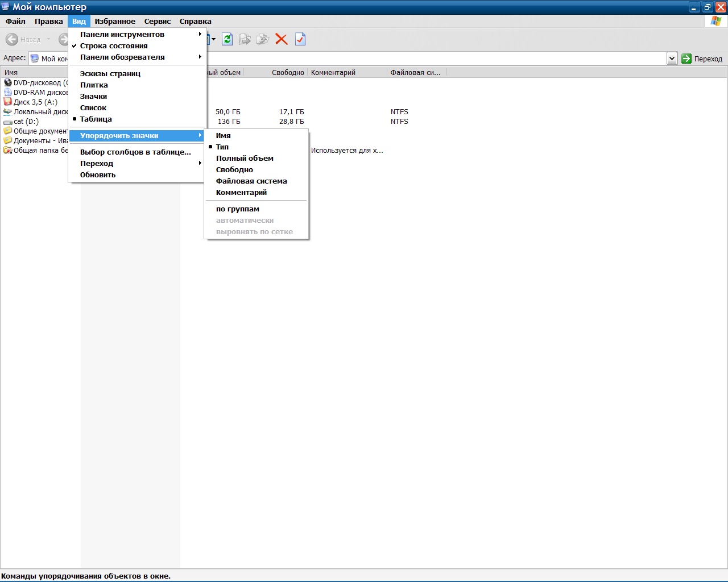Expand the Переход submenu in Вид menu
Image resolution: width=728 pixels, height=582 pixels.
[x=136, y=163]
